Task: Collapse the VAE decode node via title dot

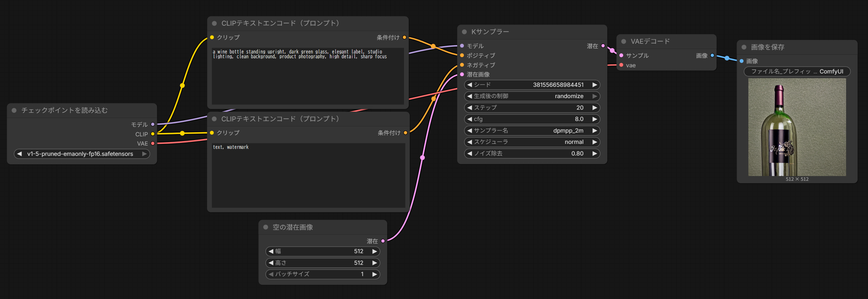Action: pos(624,41)
